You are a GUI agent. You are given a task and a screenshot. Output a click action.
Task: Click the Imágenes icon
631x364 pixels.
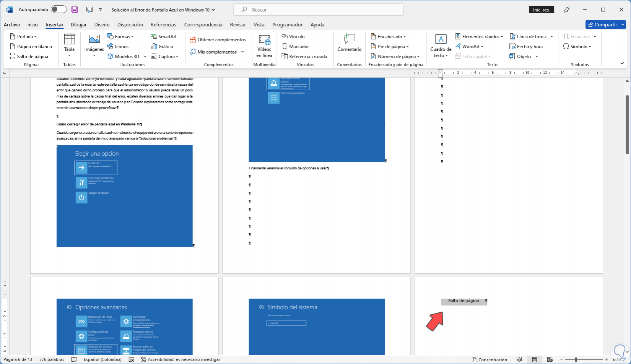[94, 39]
